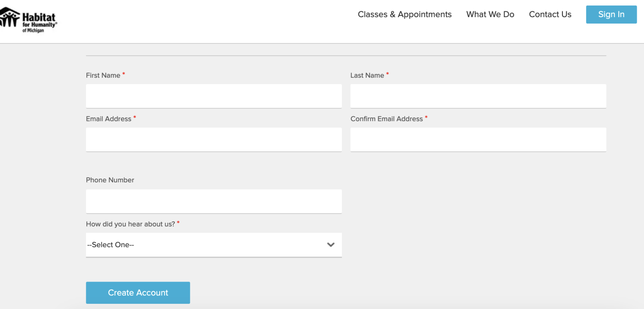The height and width of the screenshot is (309, 644).
Task: Click the Confirm Email Address input
Action: tap(478, 139)
